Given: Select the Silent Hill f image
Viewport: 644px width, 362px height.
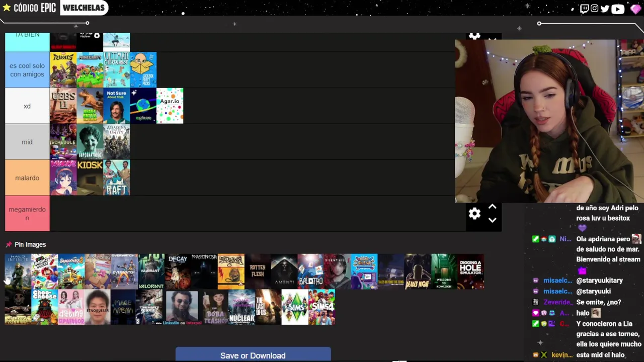Looking at the screenshot, I should click(338, 271).
